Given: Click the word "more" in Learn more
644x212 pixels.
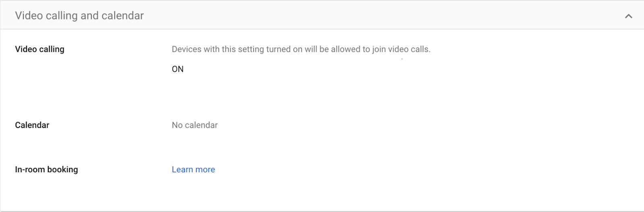Looking at the screenshot, I should tap(205, 169).
